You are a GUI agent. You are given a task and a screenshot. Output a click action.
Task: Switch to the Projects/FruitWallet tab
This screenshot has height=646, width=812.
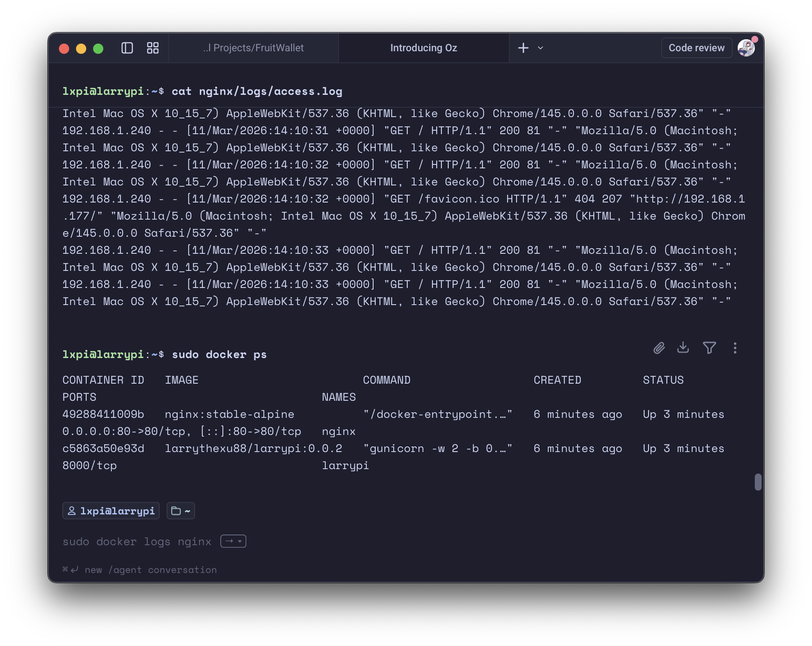coord(254,48)
